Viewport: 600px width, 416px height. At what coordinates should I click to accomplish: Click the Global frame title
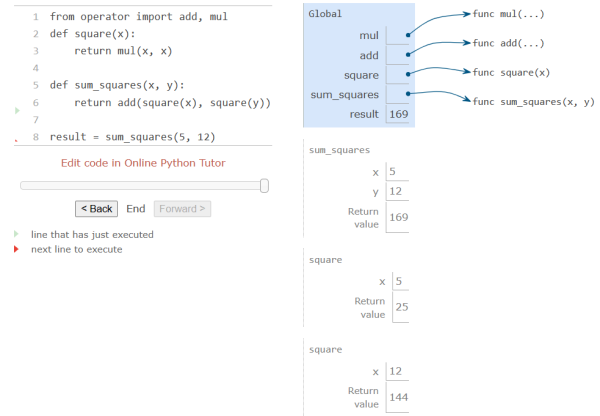(x=325, y=14)
